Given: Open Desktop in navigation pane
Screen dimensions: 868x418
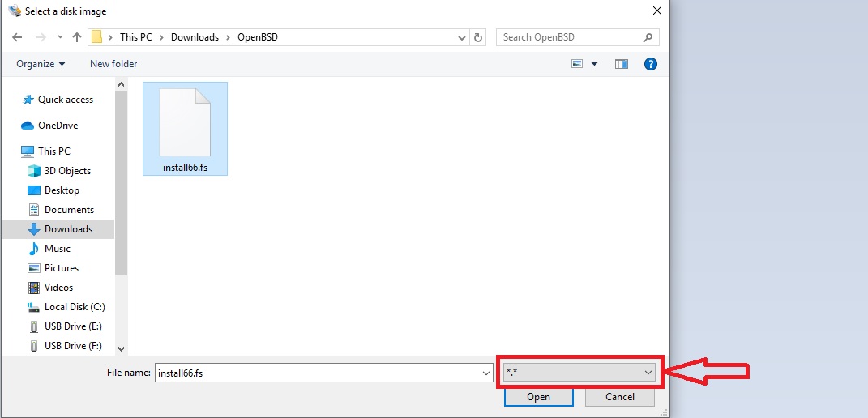Looking at the screenshot, I should [62, 190].
